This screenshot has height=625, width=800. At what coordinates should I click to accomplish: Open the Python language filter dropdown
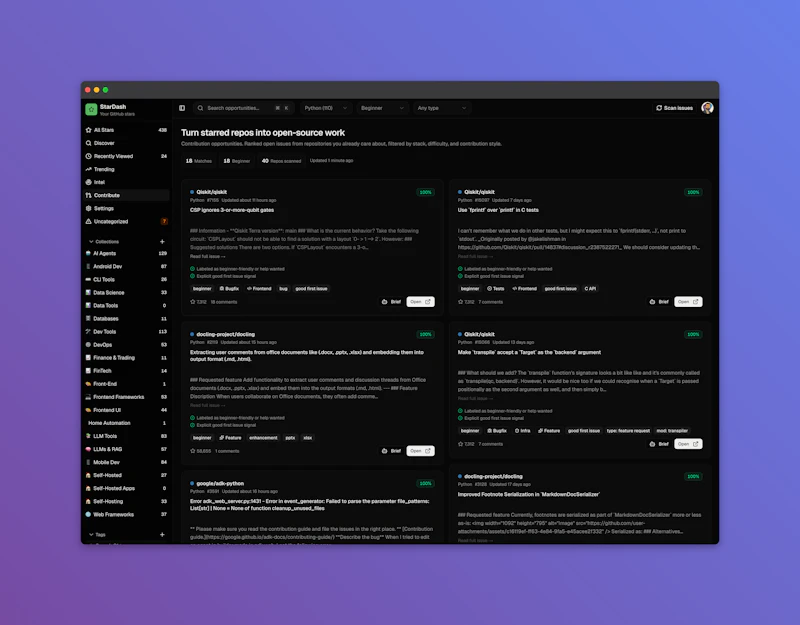click(x=326, y=108)
